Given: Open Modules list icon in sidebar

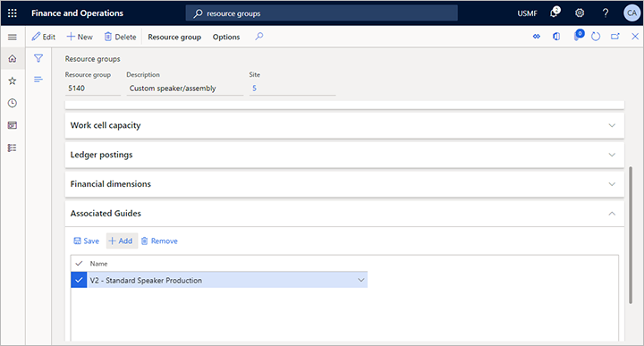Looking at the screenshot, I should coord(13,148).
